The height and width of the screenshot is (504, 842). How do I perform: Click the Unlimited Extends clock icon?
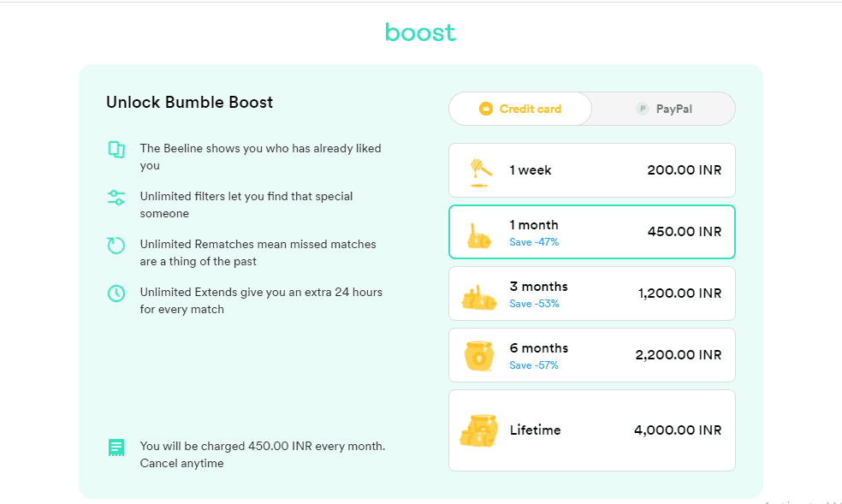pos(116,292)
